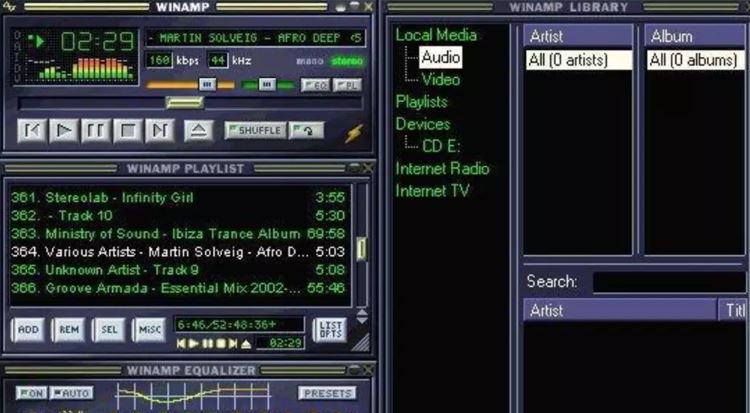
Task: Open the MISC menu in playlist
Action: (149, 330)
